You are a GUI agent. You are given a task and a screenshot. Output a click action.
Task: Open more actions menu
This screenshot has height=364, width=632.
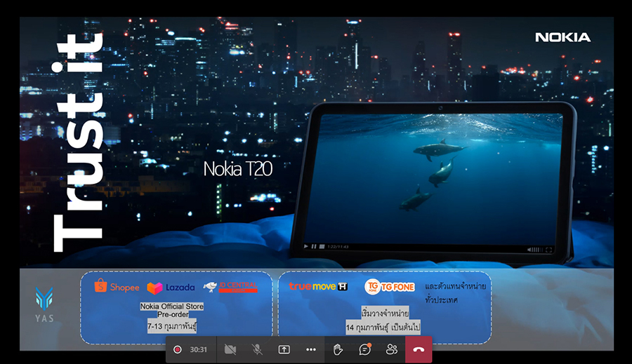pos(311,349)
